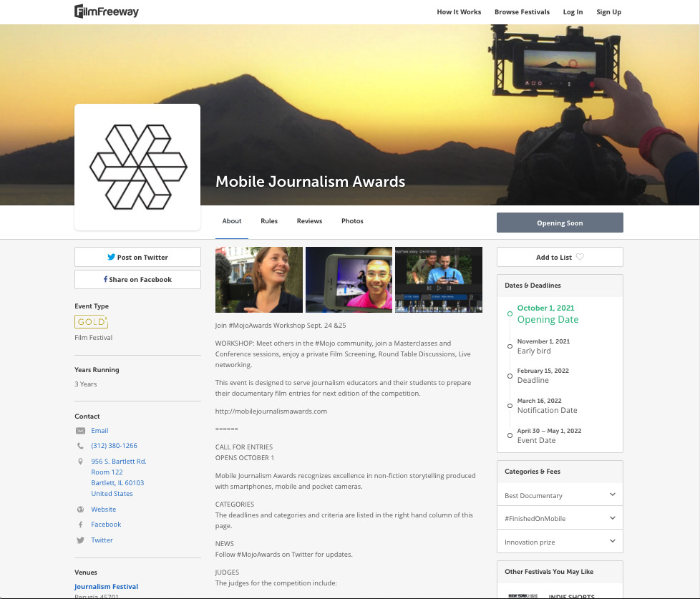Open the Reviews tab
This screenshot has width=700, height=599.
309,221
